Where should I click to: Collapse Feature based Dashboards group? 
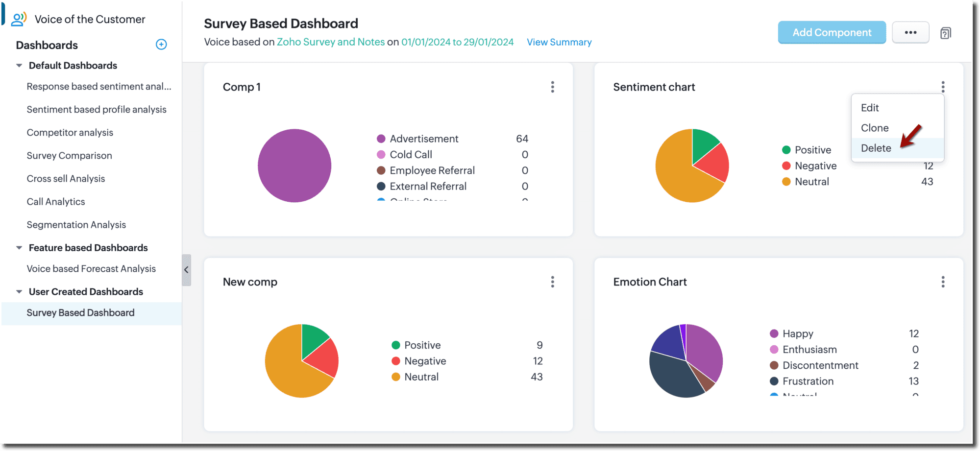[19, 248]
